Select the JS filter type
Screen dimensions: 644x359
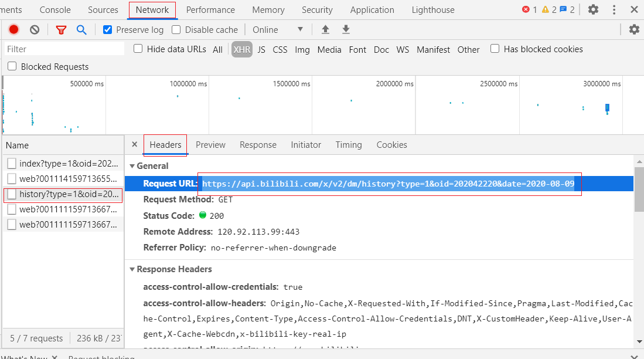coord(261,50)
